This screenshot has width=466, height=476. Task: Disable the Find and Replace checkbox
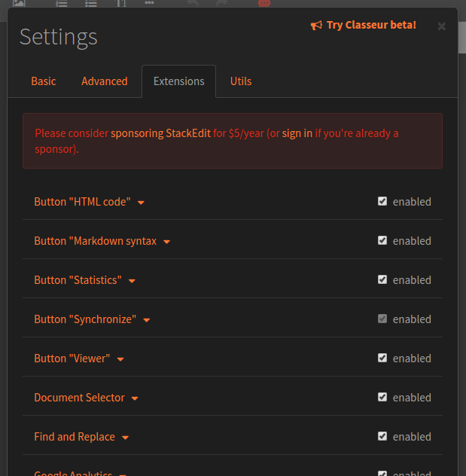[382, 436]
